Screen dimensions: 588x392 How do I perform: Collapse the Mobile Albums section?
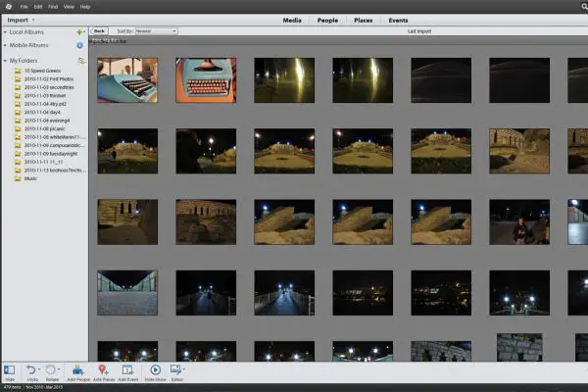pyautogui.click(x=5, y=45)
